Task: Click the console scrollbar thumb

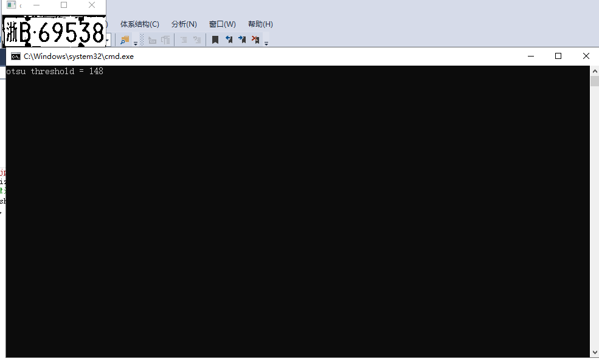Action: click(x=594, y=81)
